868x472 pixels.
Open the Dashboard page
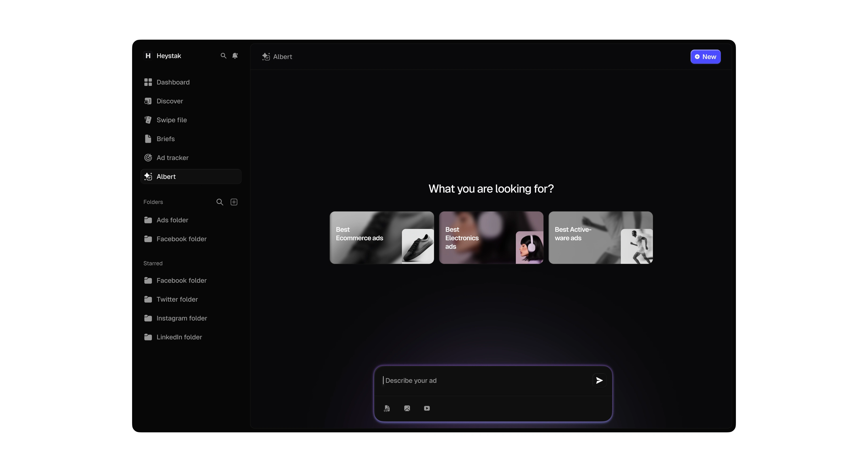tap(173, 82)
